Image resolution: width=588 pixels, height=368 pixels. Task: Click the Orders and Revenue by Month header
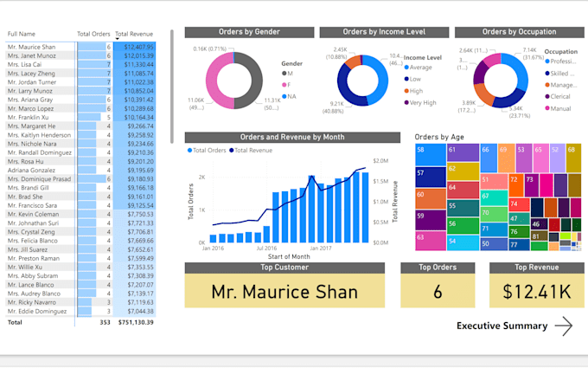click(x=292, y=137)
